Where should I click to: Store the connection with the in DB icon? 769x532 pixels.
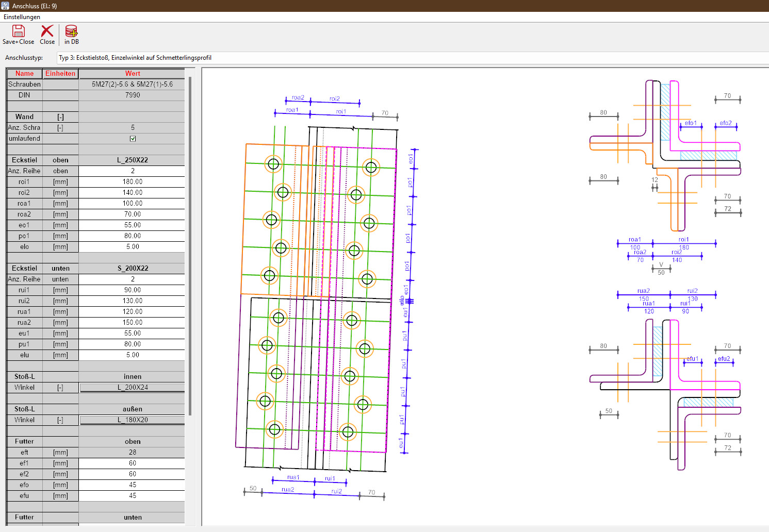[71, 35]
